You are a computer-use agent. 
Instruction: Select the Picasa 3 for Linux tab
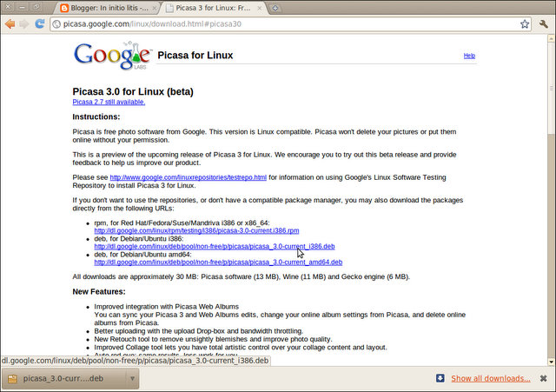pyautogui.click(x=215, y=8)
